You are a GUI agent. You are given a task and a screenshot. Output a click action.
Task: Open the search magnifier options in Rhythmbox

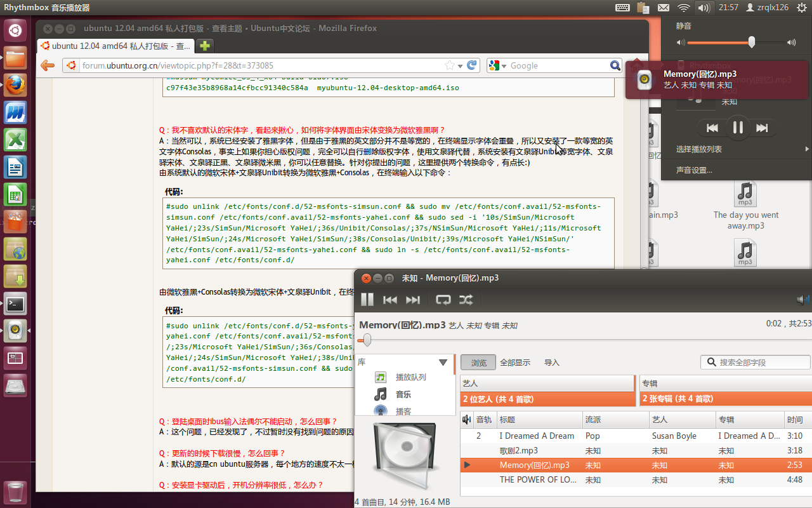(710, 362)
